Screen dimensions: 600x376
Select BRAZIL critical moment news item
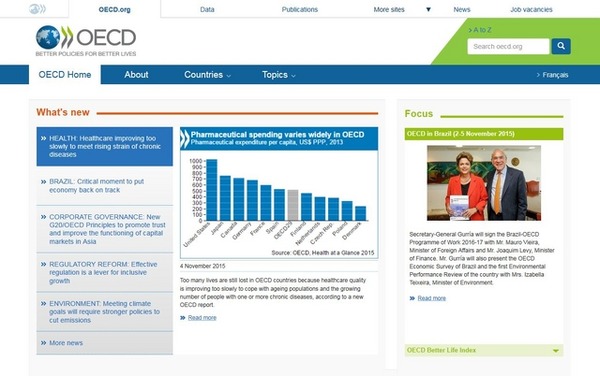104,186
